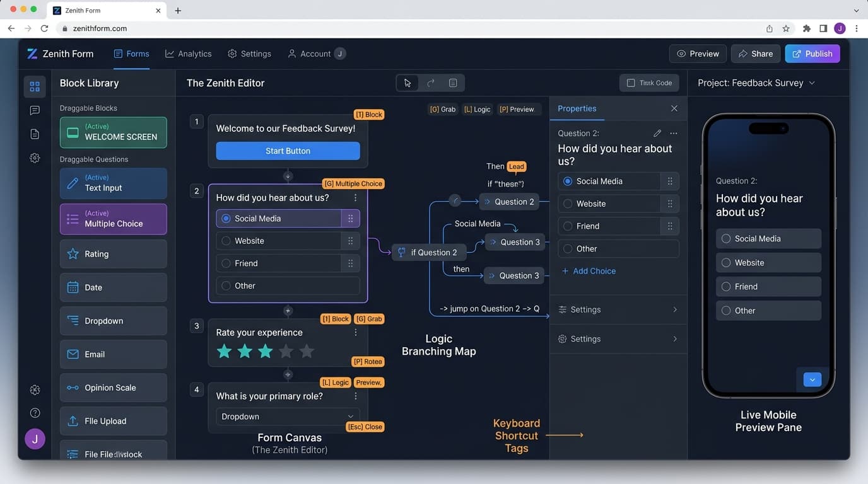Click the bookmark star in browser address bar
This screenshot has width=868, height=484.
click(786, 28)
